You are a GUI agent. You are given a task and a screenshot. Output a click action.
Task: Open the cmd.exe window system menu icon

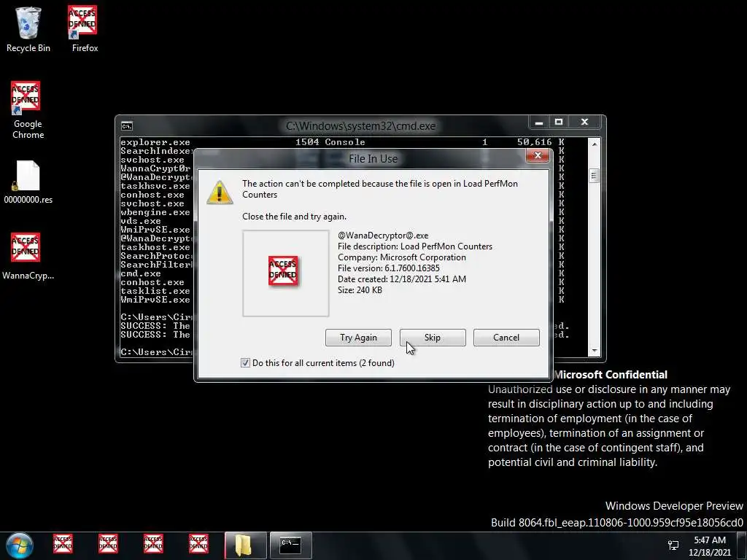(127, 126)
